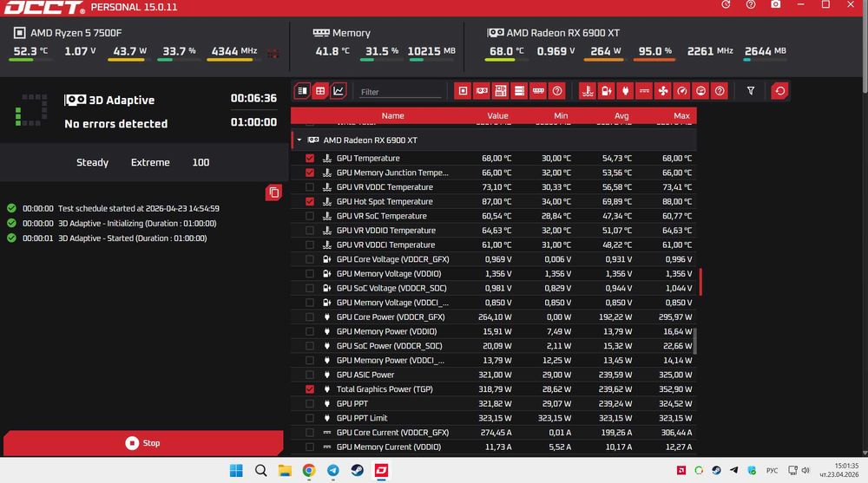Click log entry 'Test schedule started at 2026-04-23'
This screenshot has height=483, width=868.
tap(138, 209)
